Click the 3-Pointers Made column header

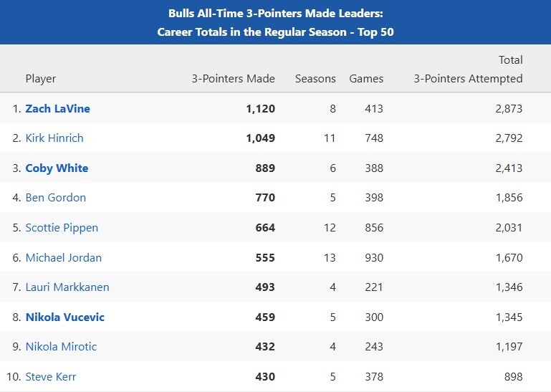point(233,79)
